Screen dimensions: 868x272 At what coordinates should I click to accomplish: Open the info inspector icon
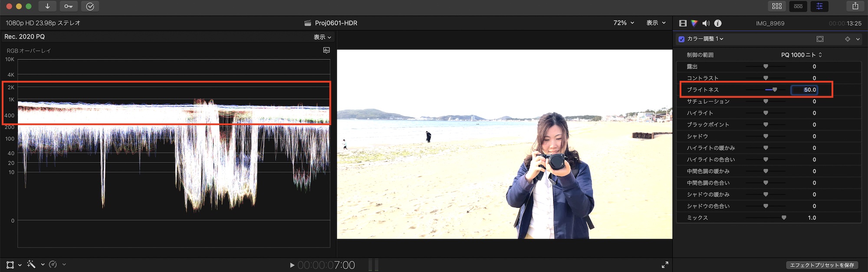click(718, 23)
